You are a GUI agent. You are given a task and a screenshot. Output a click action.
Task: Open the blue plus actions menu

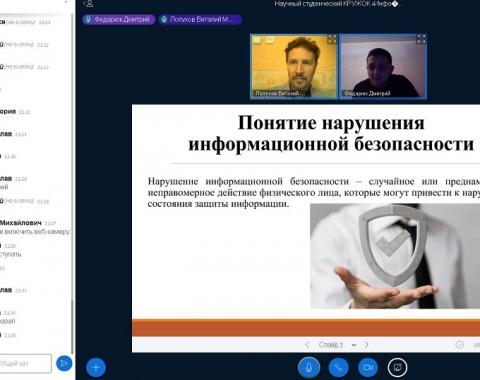tap(96, 367)
